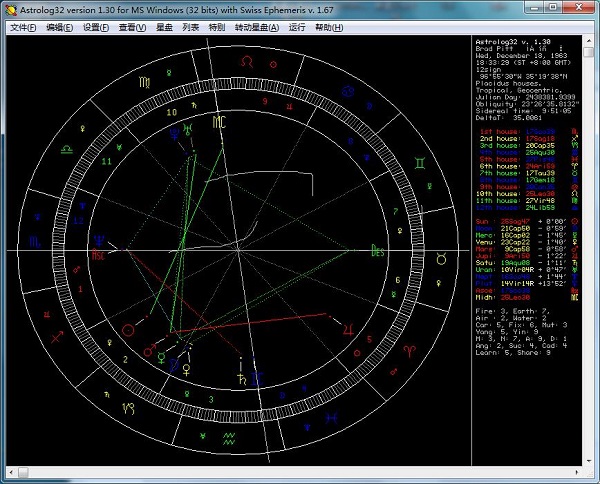Click the 'Sidereal time: 9:51:05' line
The height and width of the screenshot is (484, 600).
tap(523, 111)
